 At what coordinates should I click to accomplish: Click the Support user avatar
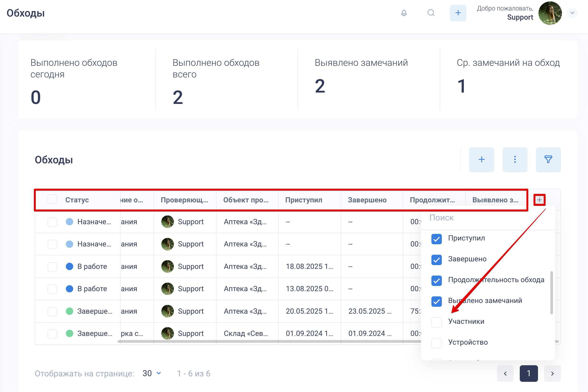point(550,13)
